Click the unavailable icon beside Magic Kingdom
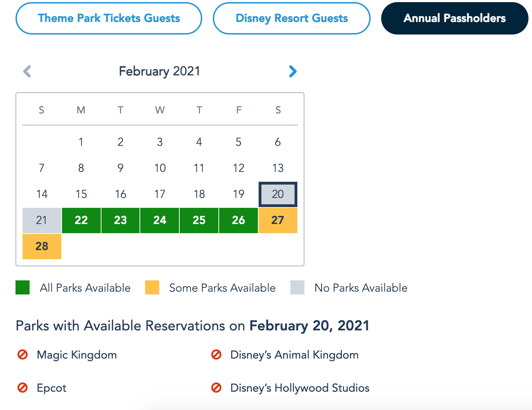 [23, 354]
